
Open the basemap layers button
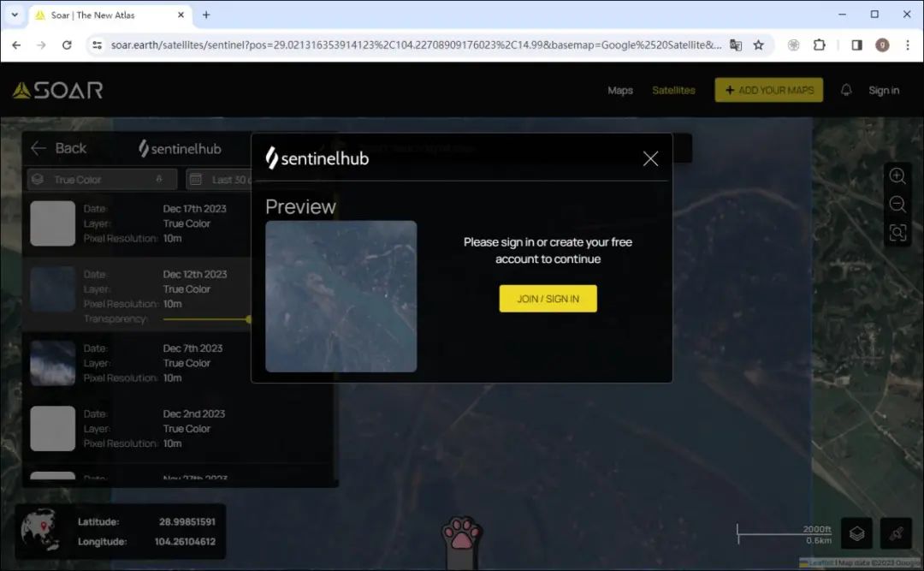coord(856,534)
